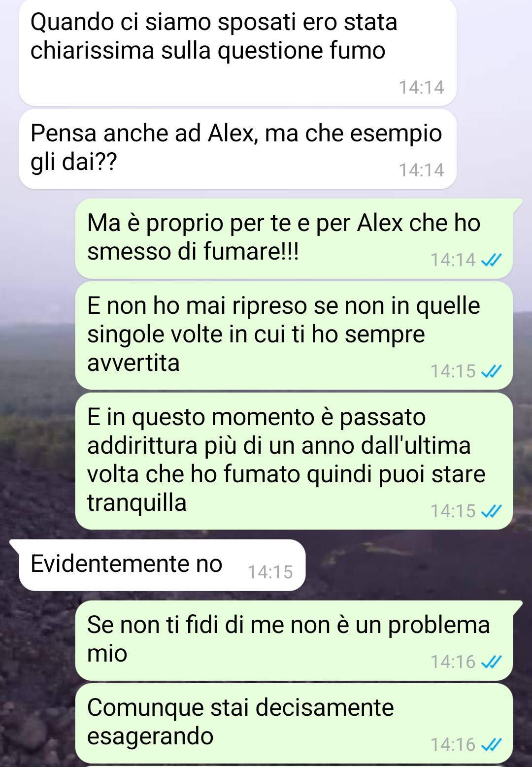Tap the blue double-check on 'tranquilla' message
The width and height of the screenshot is (532, 767).
(491, 511)
